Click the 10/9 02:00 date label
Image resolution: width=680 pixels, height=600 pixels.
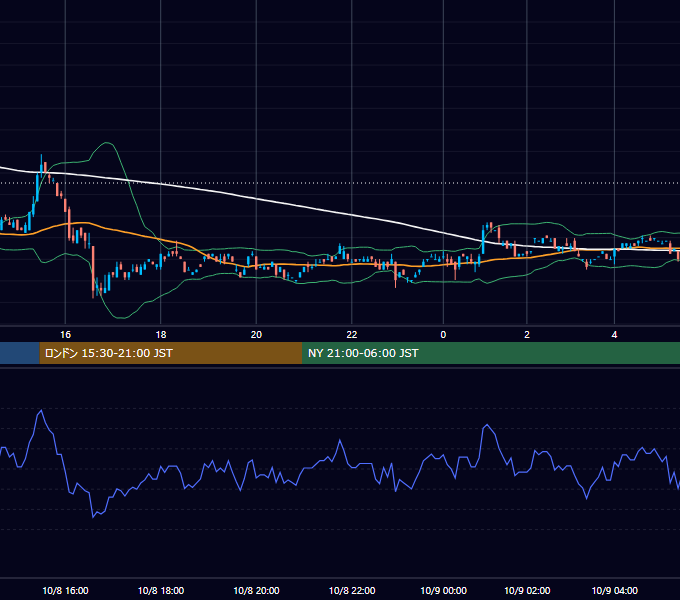[x=527, y=590]
